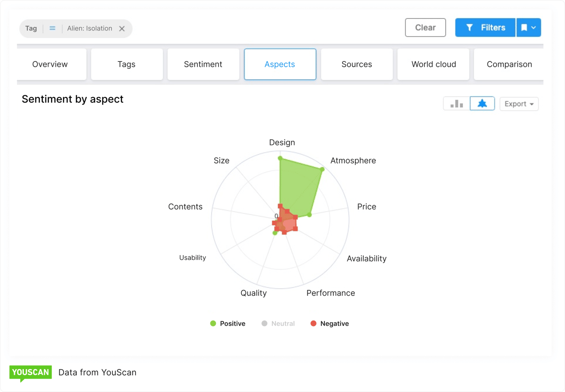Click the Tag label in the filter chip
This screenshot has width=565, height=392.
click(31, 28)
